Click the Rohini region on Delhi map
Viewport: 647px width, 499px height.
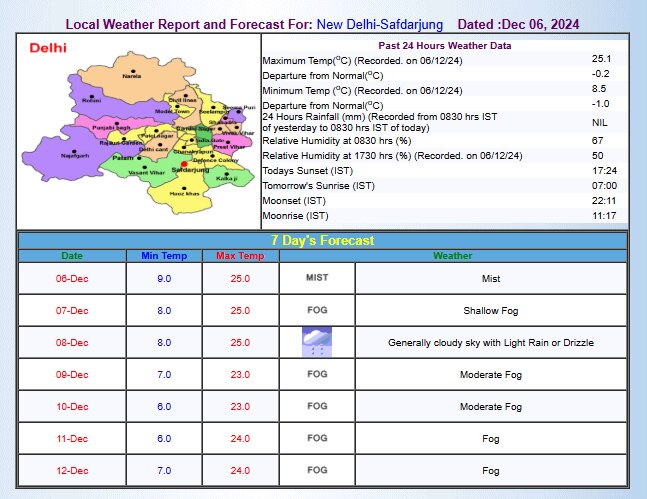click(92, 100)
